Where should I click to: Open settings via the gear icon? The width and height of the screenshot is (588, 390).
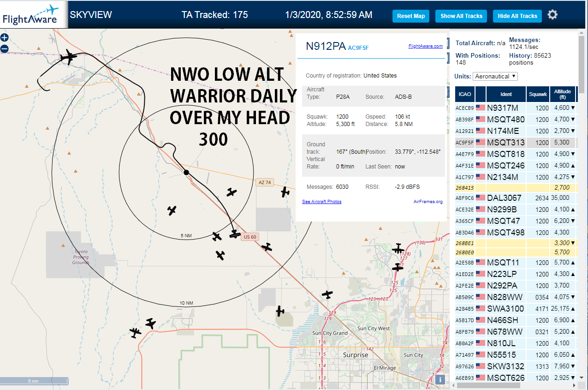point(552,15)
